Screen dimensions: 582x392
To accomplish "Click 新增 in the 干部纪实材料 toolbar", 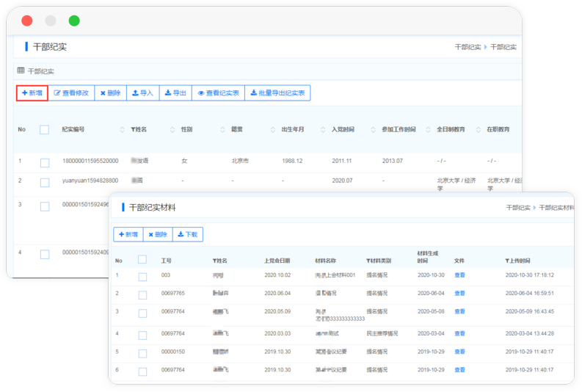I will tap(128, 234).
